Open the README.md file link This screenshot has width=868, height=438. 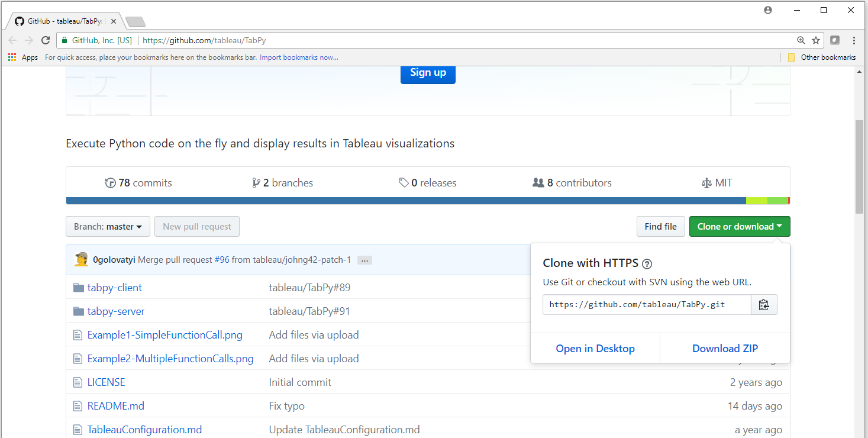click(x=116, y=406)
